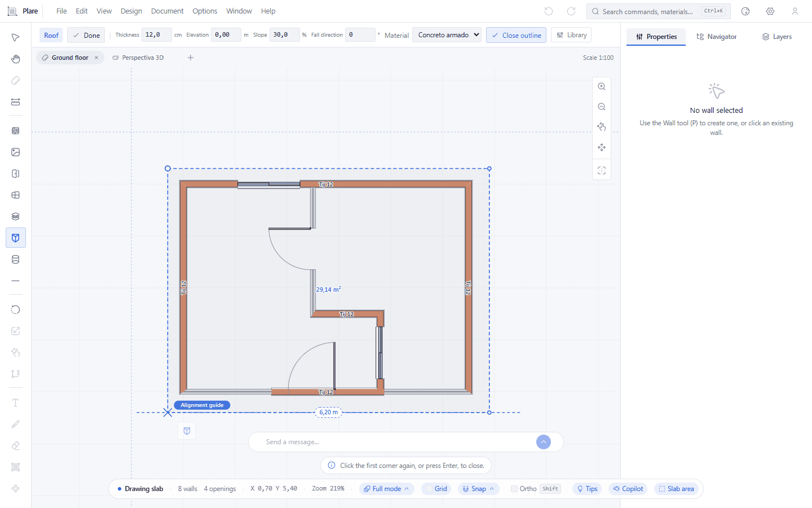The height and width of the screenshot is (508, 812).
Task: Select the active roof shield tool
Action: [15, 238]
